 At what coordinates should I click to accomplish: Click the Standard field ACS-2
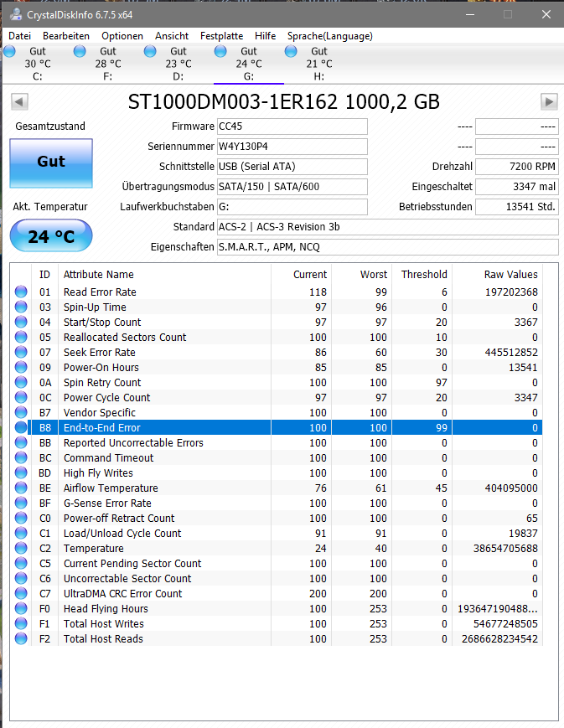tap(387, 226)
